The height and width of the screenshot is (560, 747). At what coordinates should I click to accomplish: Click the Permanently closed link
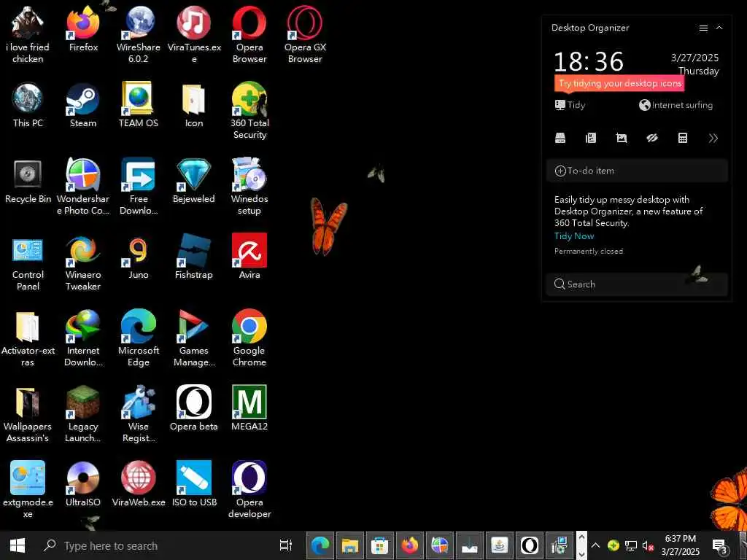(x=589, y=251)
